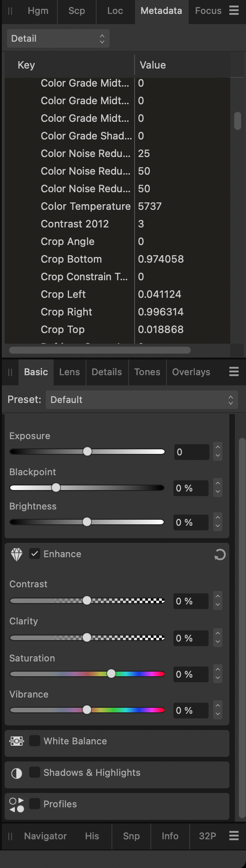Switch to the Hgm tab
The width and height of the screenshot is (246, 868).
38,11
